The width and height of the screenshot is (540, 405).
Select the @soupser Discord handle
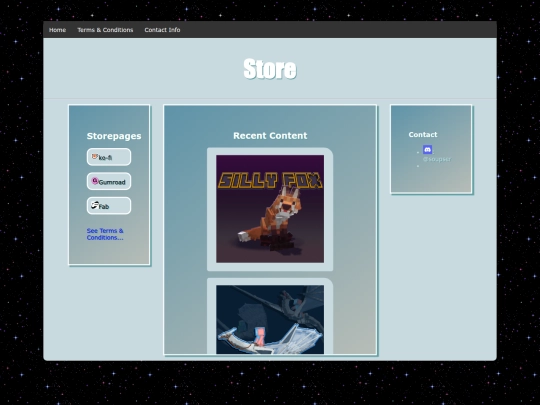point(437,159)
